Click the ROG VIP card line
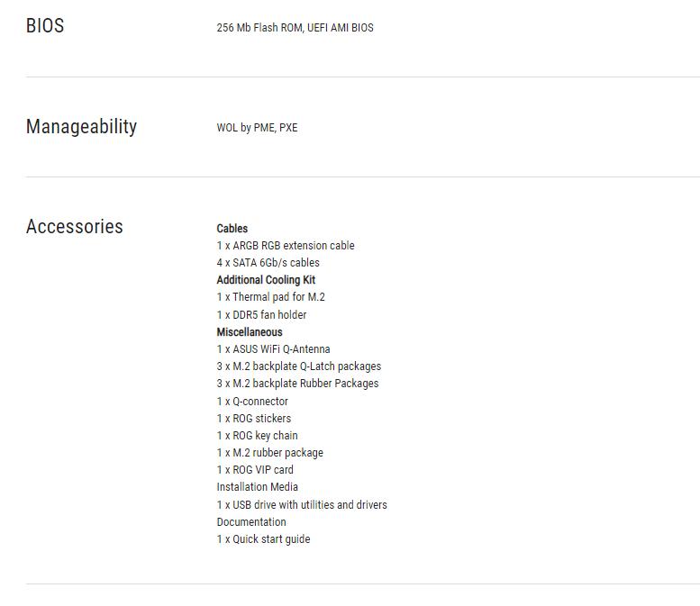The image size is (700, 606). tap(255, 470)
